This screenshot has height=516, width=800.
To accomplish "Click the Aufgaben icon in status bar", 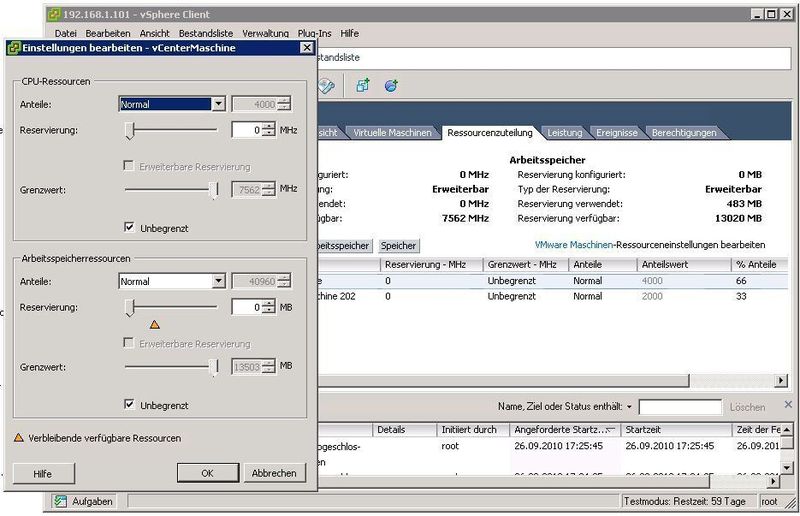I will pyautogui.click(x=60, y=501).
